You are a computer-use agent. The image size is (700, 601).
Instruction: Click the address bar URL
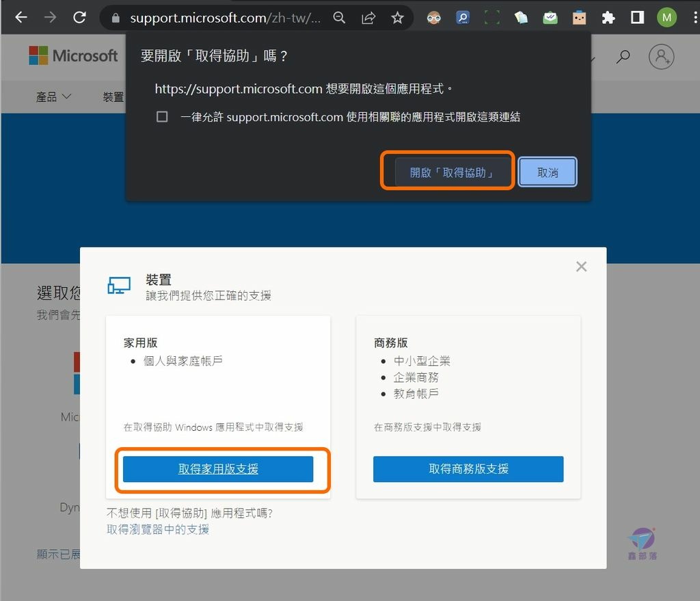click(225, 18)
